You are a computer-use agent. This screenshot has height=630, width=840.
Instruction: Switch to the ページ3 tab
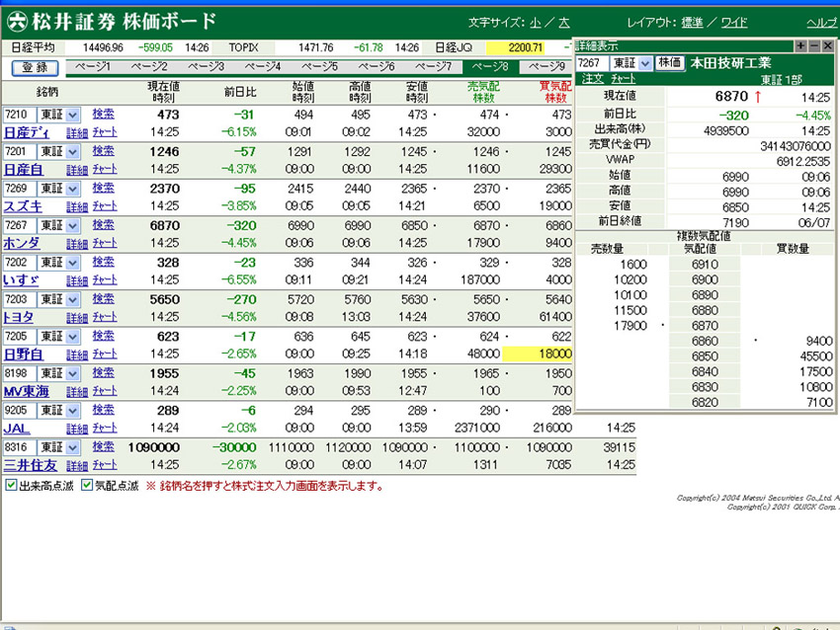click(x=207, y=67)
